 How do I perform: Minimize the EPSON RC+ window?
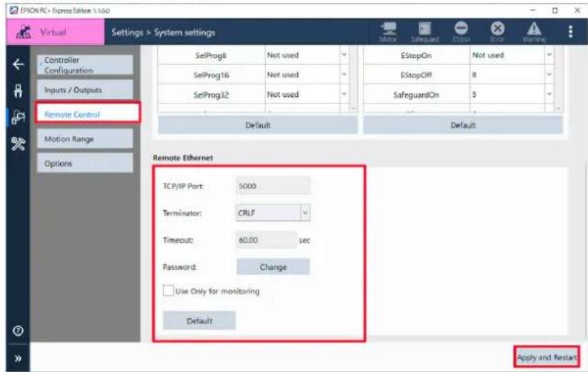(532, 11)
